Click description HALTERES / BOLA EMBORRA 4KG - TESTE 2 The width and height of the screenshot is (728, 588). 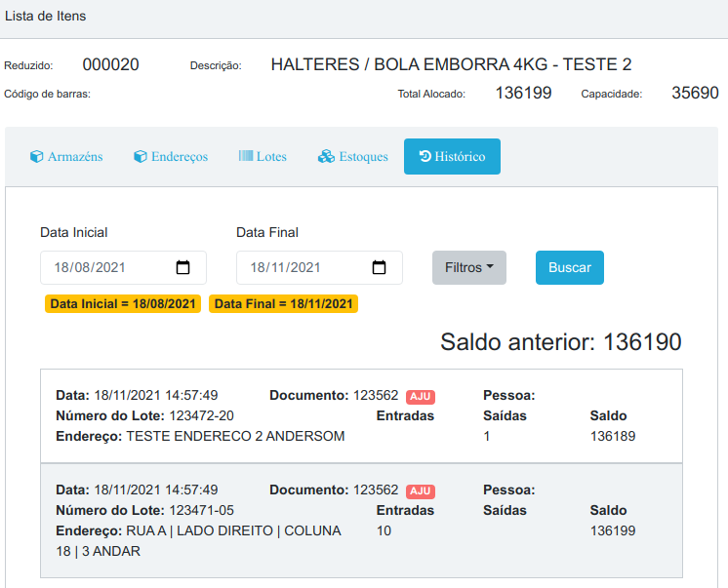point(451,64)
